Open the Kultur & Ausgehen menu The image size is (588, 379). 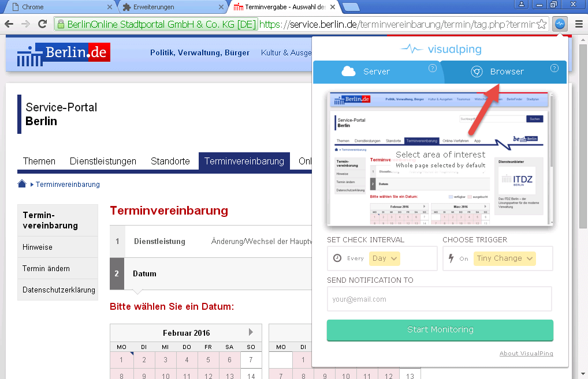(286, 53)
